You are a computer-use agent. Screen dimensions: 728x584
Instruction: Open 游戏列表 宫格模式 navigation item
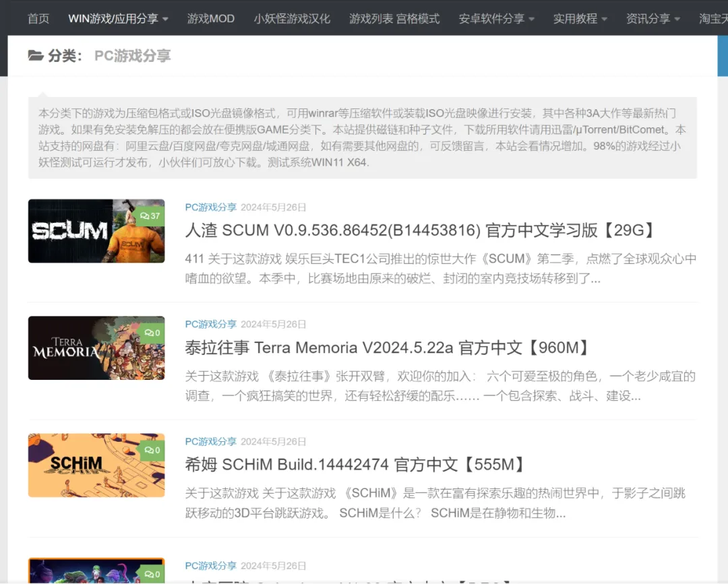click(x=394, y=18)
